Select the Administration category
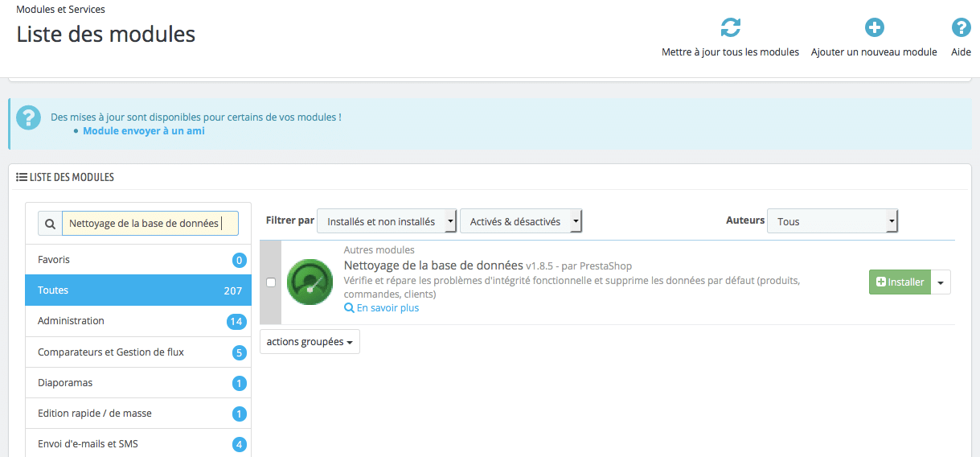This screenshot has height=457, width=980. click(x=137, y=321)
